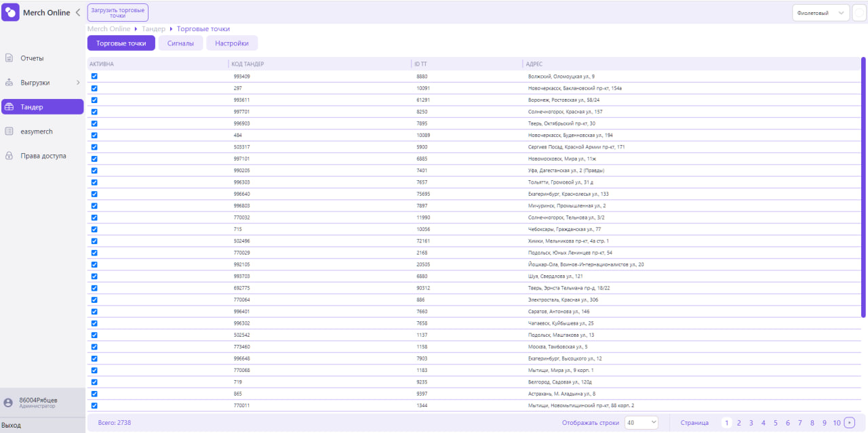This screenshot has height=433, width=868.
Task: Sort by АДРЕС column header
Action: [x=534, y=64]
